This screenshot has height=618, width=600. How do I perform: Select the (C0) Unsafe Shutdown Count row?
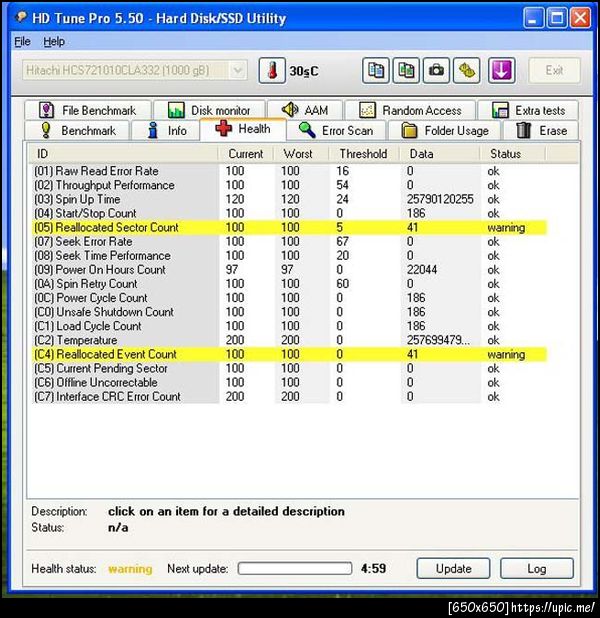coord(290,312)
